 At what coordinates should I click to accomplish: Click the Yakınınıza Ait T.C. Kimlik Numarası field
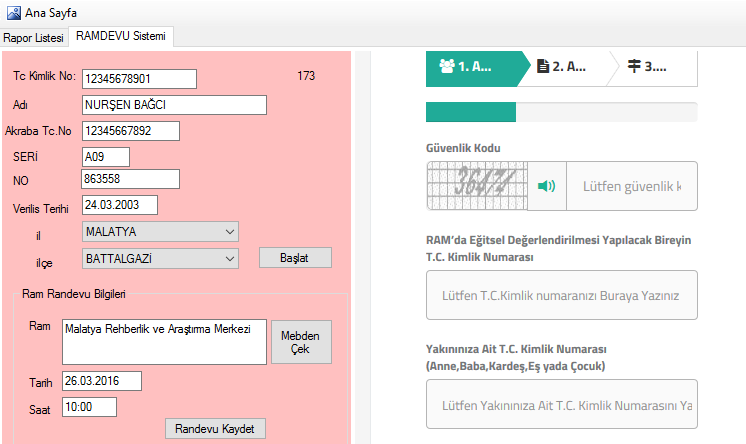pos(561,407)
